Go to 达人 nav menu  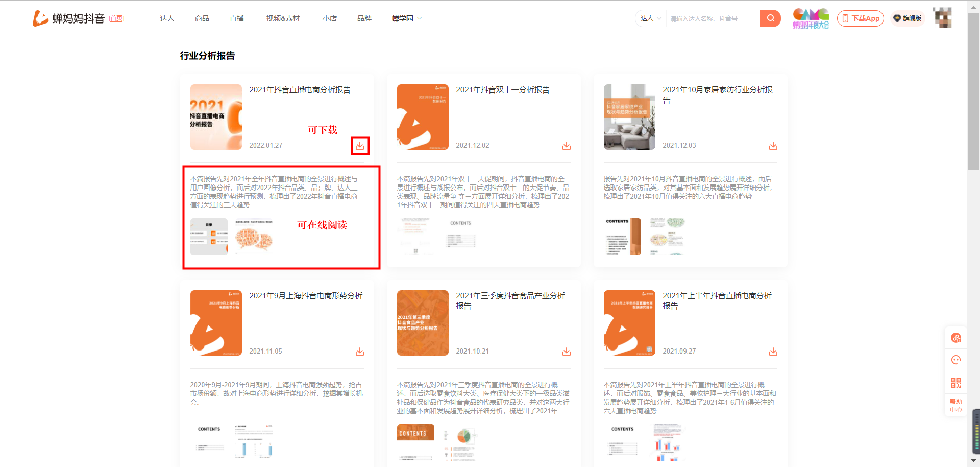[x=167, y=18]
